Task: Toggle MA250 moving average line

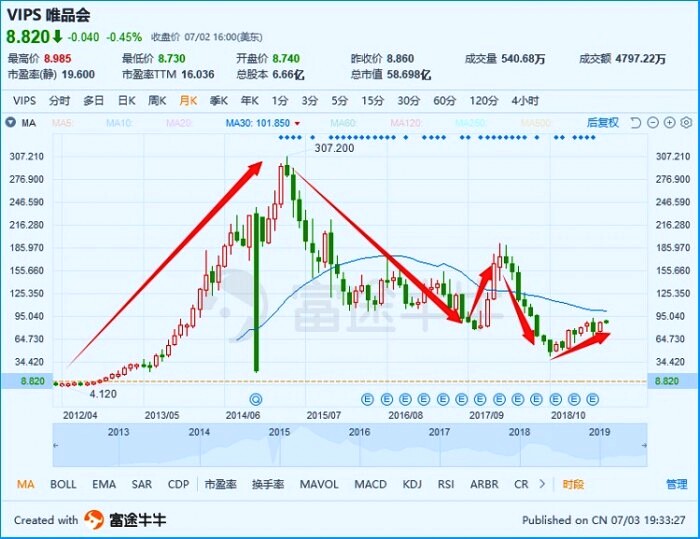Action: tap(471, 123)
